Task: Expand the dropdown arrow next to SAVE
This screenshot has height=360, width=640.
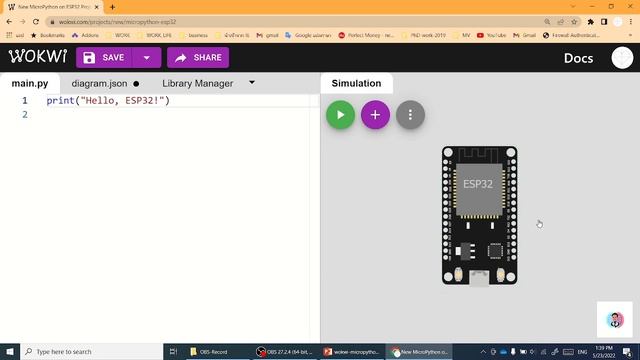Action: coord(147,58)
